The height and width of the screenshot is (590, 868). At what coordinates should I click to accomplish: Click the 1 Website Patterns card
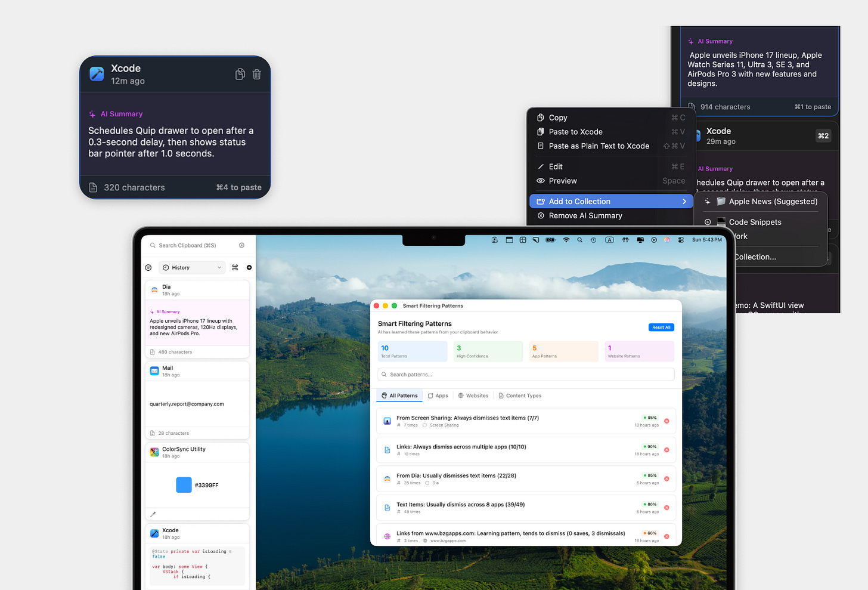(x=639, y=351)
